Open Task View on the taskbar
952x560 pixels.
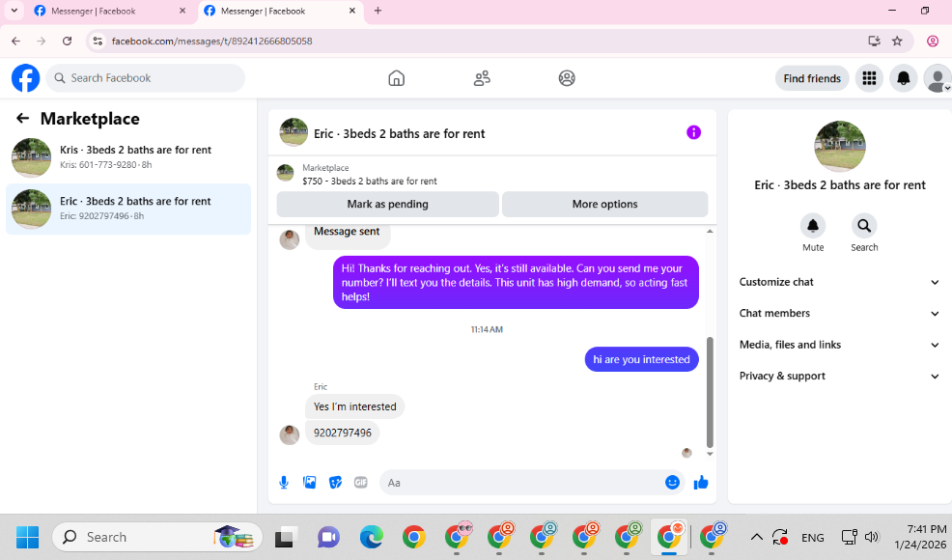pos(286,537)
